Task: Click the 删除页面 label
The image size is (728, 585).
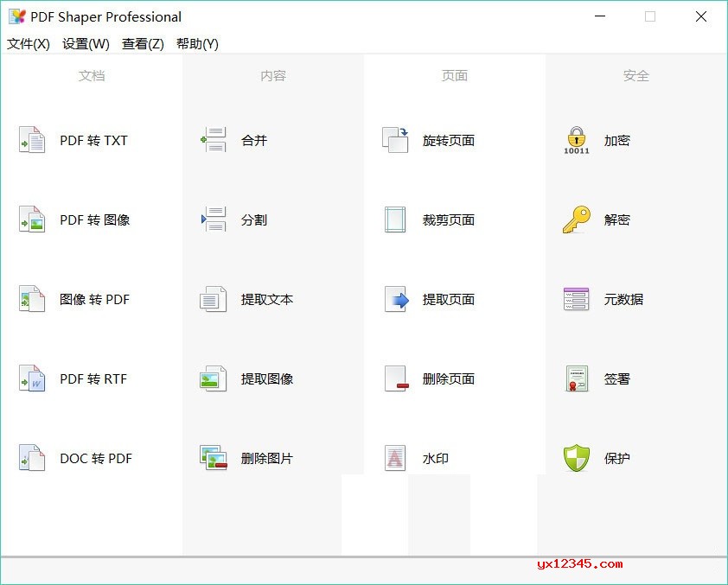Action: (x=449, y=379)
